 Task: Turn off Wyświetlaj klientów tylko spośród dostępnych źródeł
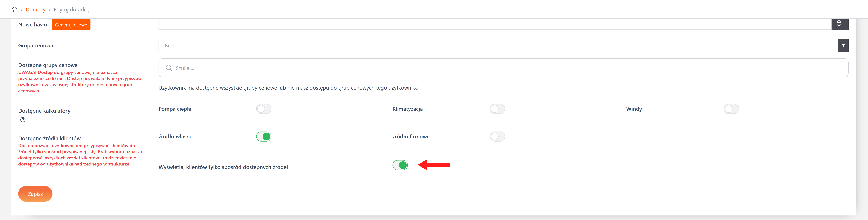click(x=400, y=165)
